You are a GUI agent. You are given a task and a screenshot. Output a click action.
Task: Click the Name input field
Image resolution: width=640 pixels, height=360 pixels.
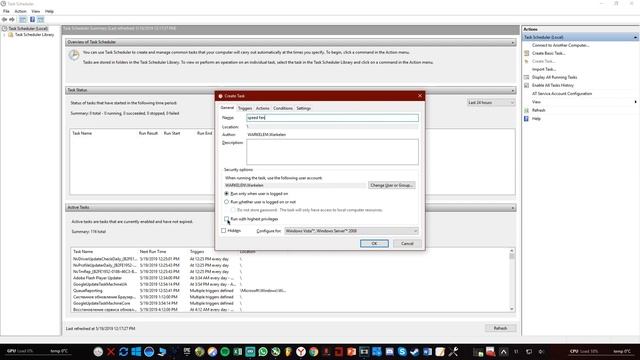point(332,118)
